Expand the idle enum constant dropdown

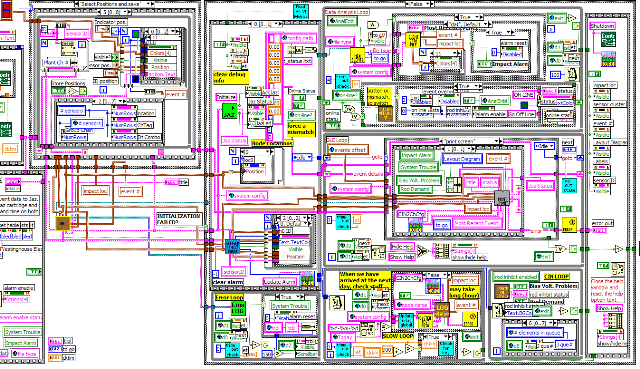pos(302,157)
